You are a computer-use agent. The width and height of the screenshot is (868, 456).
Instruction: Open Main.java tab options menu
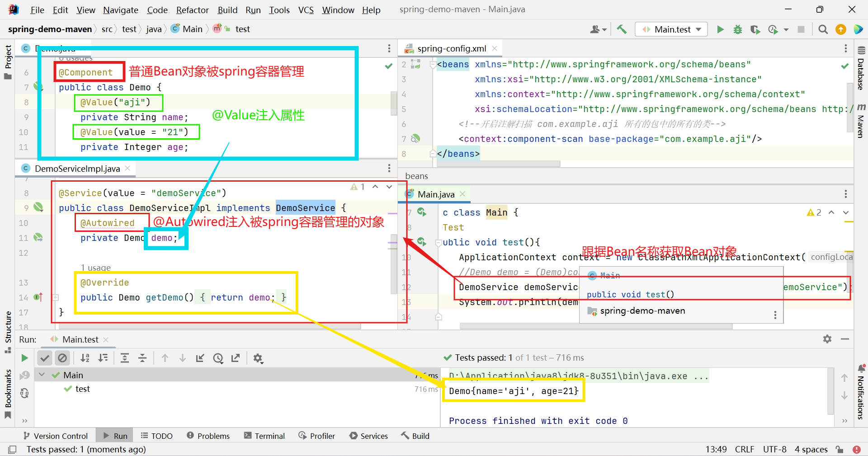846,194
